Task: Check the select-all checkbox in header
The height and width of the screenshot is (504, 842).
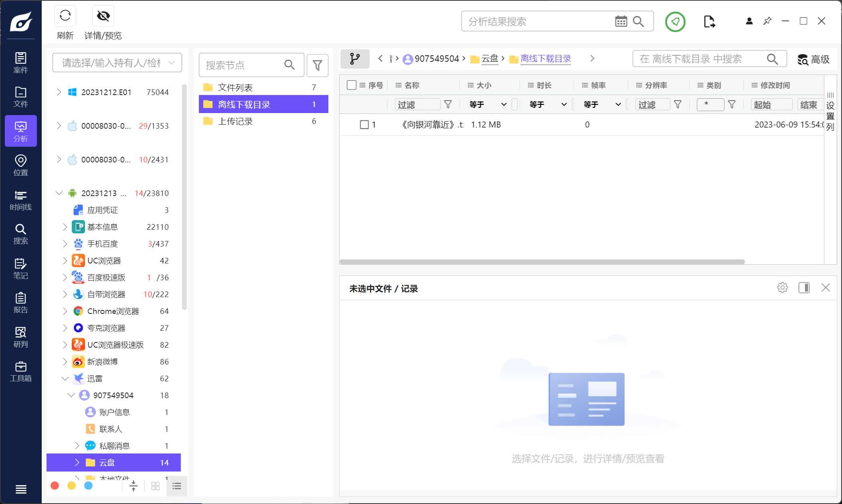Action: point(352,85)
